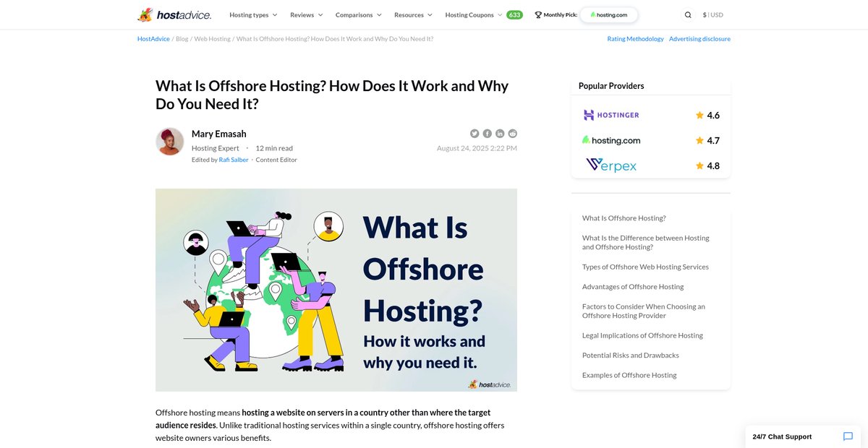
Task: Click the 'Popular Providers' heading
Action: click(x=611, y=85)
